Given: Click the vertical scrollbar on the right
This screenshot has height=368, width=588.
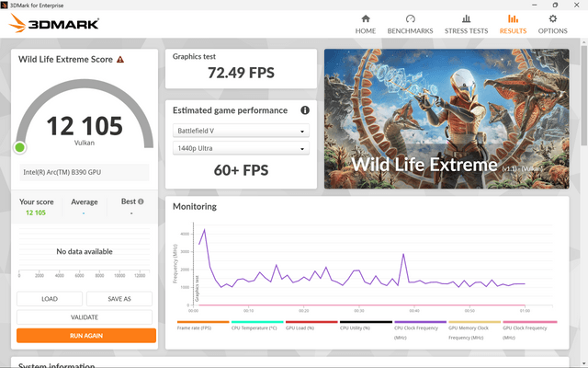Looking at the screenshot, I should tap(584, 94).
